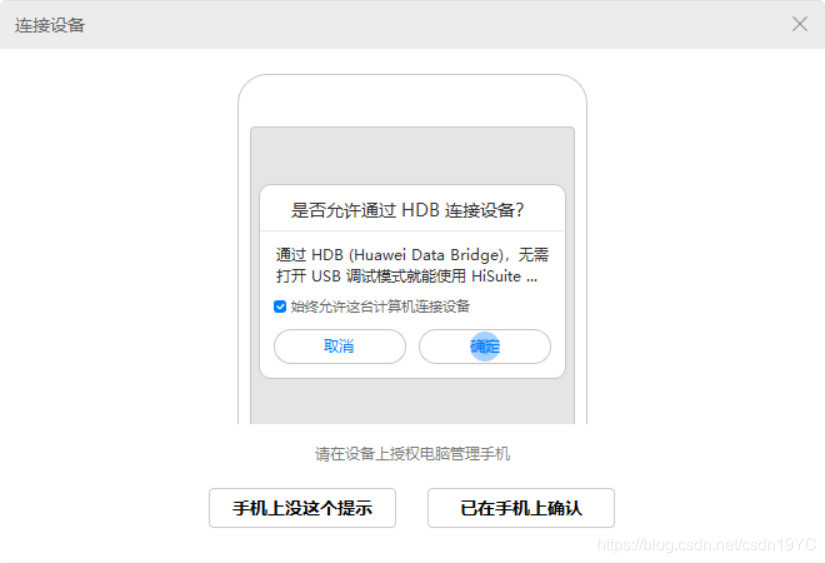Click the 请在设备上授权电脑管理手机 instruction text

coord(412,454)
